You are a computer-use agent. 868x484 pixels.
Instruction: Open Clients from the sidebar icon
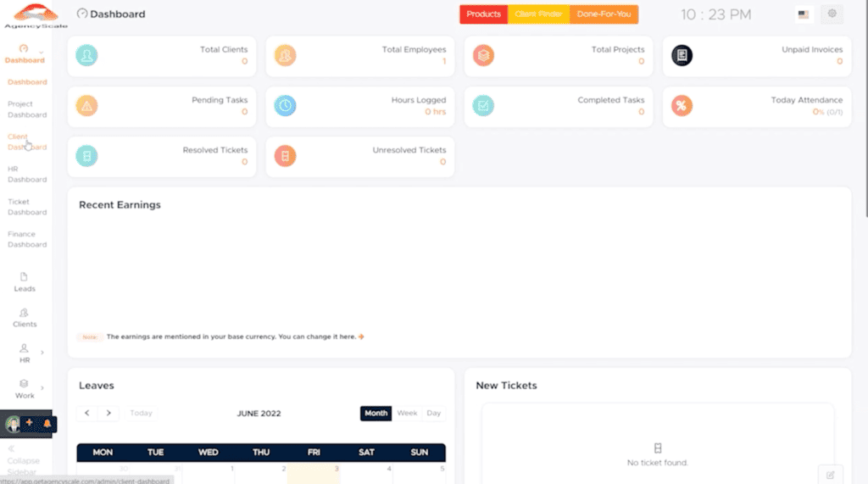24,313
